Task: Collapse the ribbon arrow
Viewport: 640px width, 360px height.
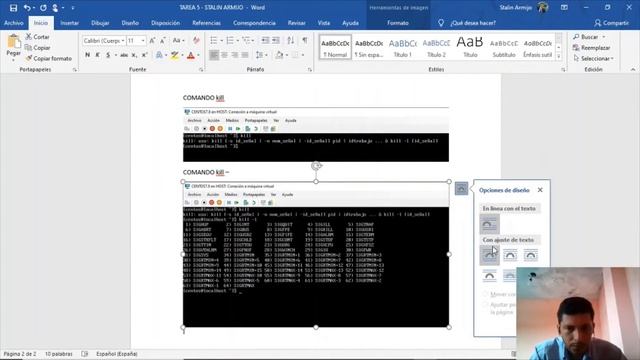Action: pyautogui.click(x=633, y=70)
